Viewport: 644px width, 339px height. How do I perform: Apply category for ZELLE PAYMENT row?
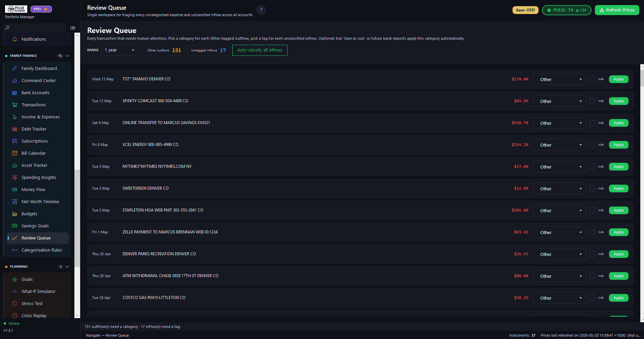point(619,232)
